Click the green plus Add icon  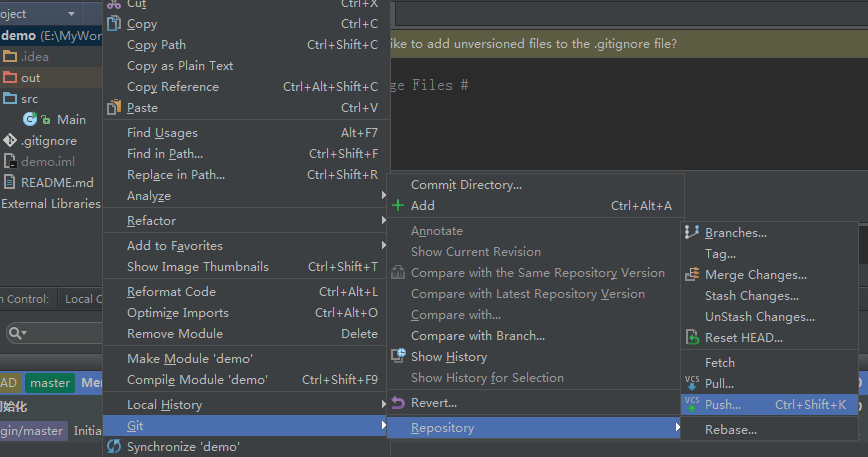tap(398, 206)
